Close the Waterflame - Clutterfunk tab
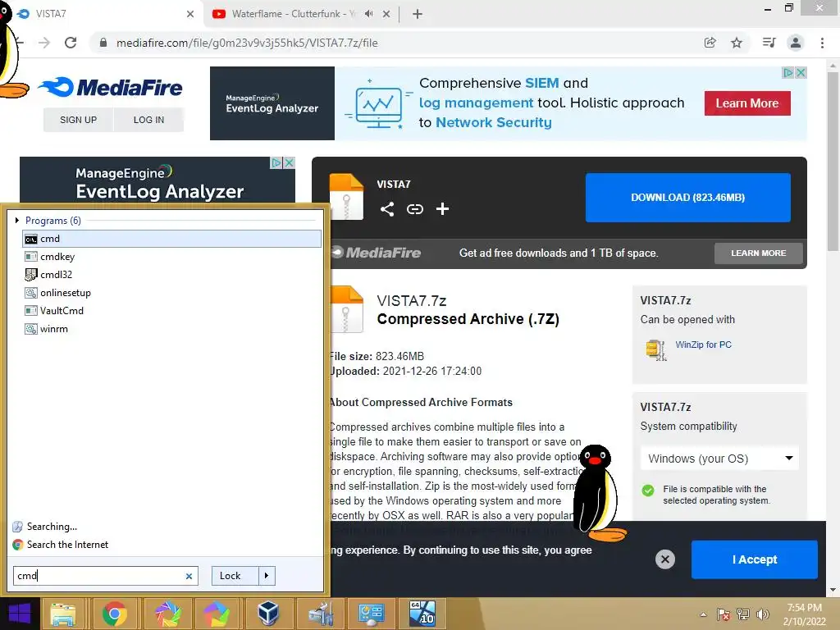 [386, 14]
